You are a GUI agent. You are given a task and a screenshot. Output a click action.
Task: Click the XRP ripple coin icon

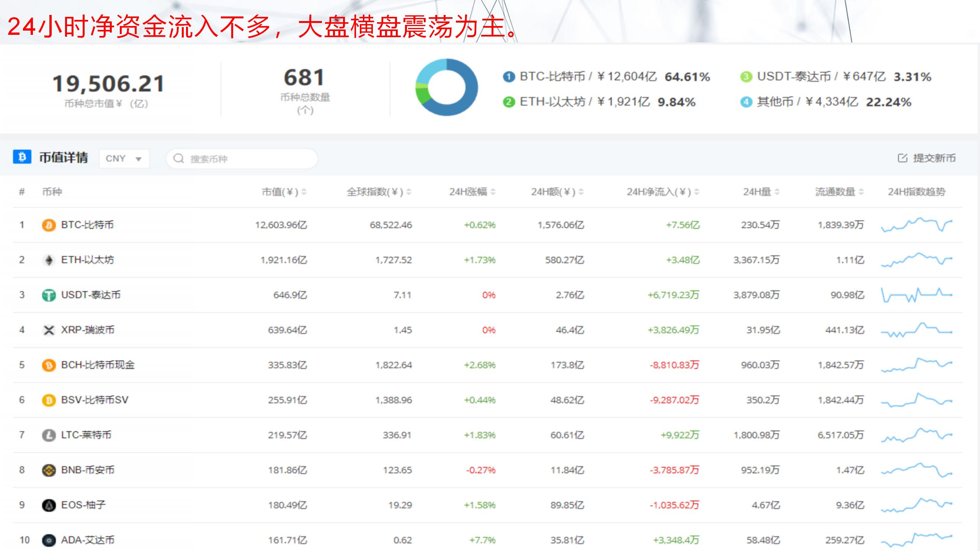(49, 330)
